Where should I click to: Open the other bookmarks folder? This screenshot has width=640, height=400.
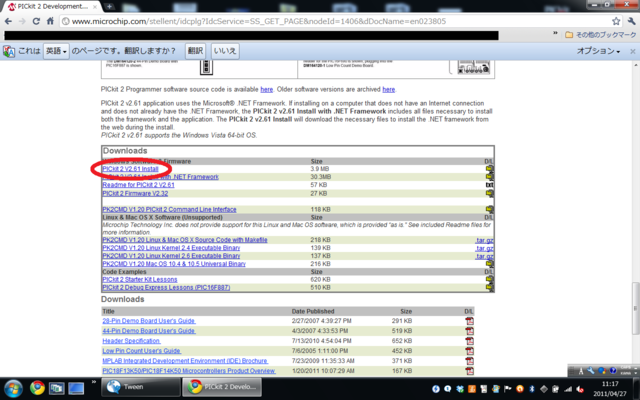click(x=600, y=35)
